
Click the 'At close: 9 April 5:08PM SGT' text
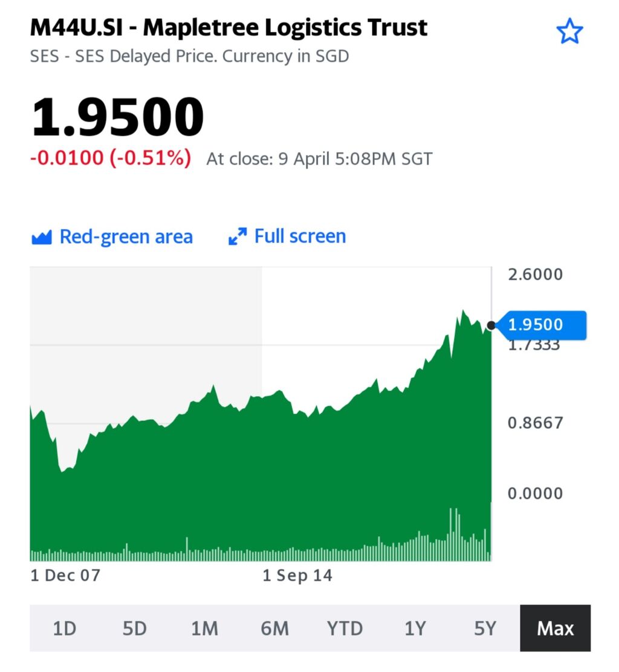coord(319,159)
